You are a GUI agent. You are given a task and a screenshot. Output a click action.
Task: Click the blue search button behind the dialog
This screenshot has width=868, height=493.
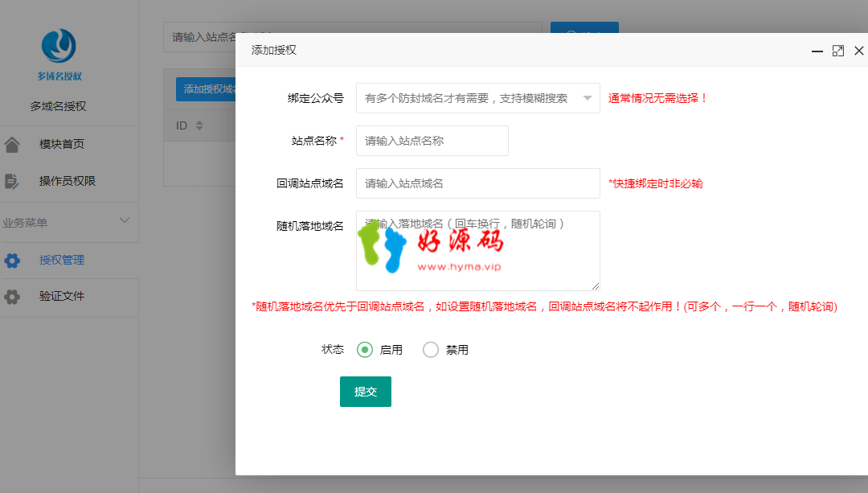tap(584, 27)
